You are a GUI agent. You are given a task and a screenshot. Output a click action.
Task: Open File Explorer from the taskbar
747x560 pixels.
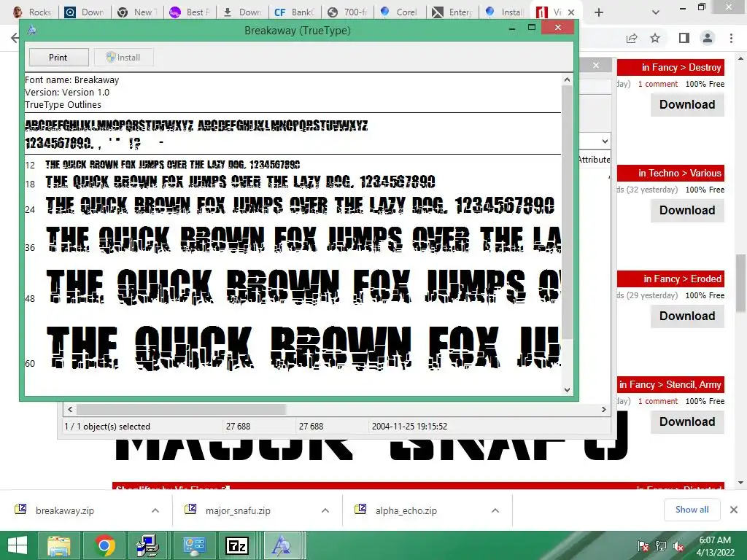pos(58,545)
